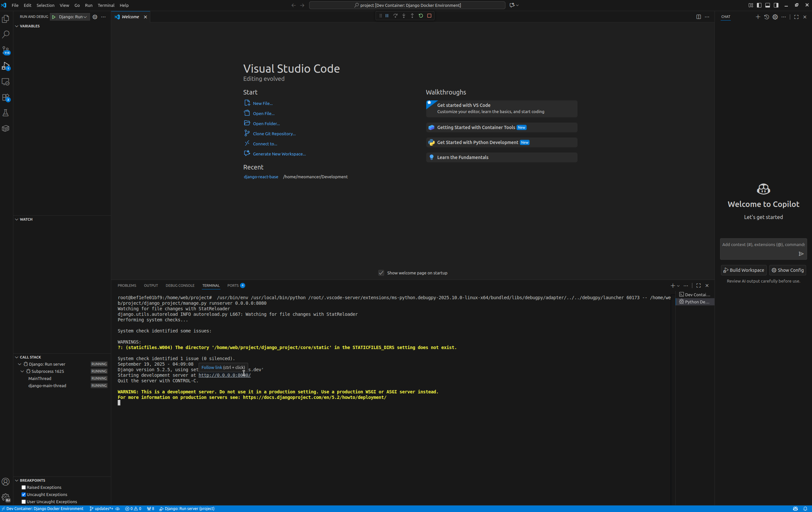Stop debugging with the red square
The height and width of the screenshot is (512, 812).
click(x=429, y=16)
